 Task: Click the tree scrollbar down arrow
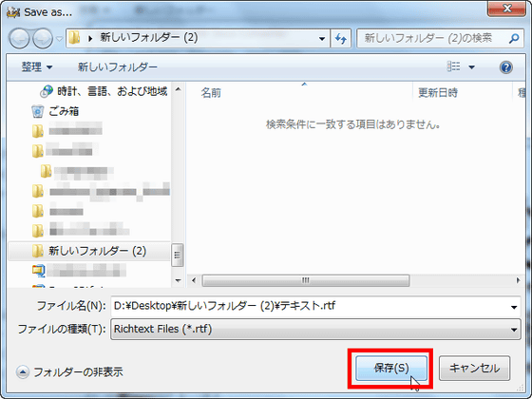tap(178, 280)
